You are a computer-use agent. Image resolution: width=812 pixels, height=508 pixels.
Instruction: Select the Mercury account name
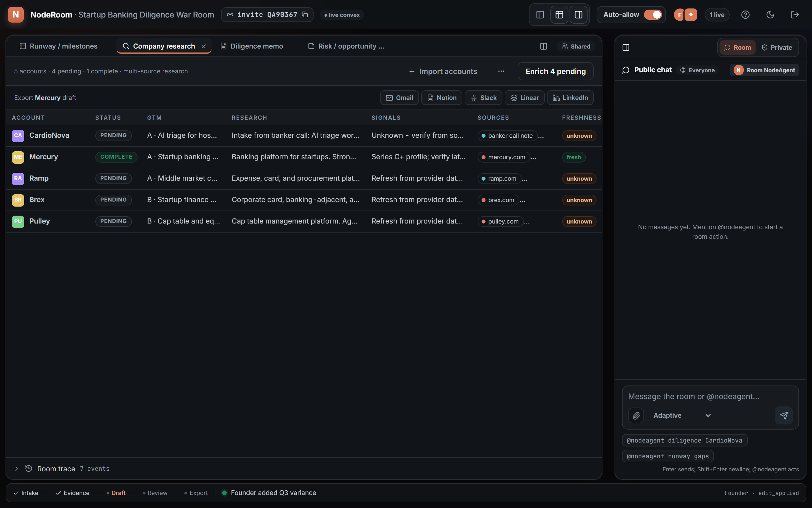pyautogui.click(x=44, y=157)
